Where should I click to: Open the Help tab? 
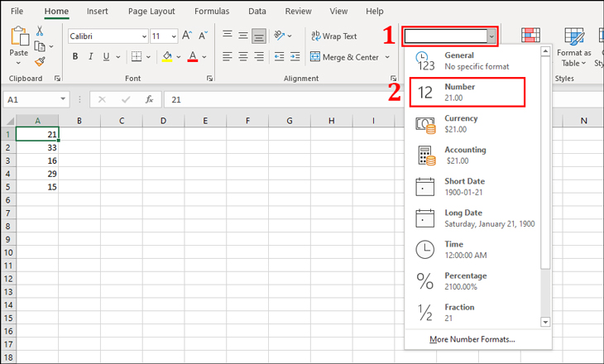(x=375, y=12)
